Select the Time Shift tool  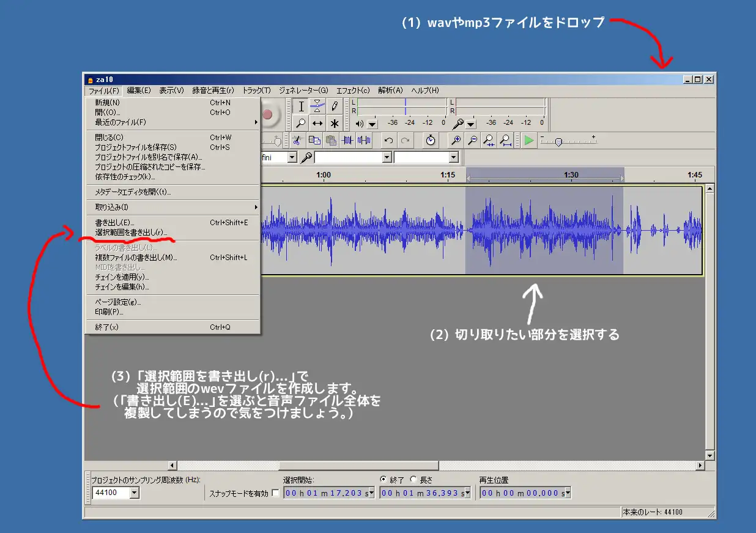pyautogui.click(x=317, y=123)
